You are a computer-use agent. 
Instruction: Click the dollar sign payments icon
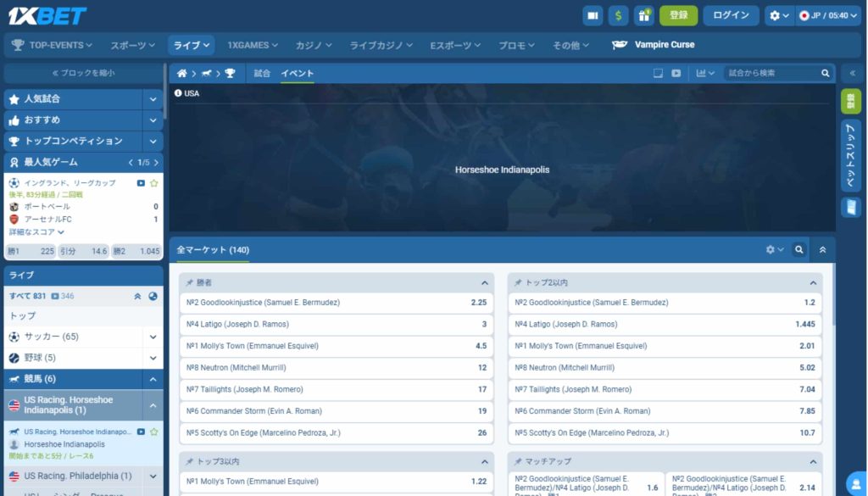(618, 15)
